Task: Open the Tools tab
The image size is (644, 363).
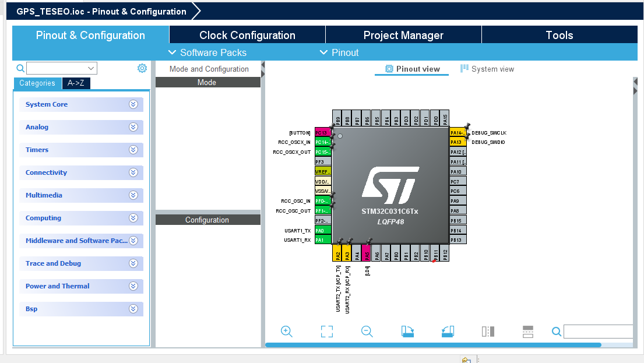Action: [559, 35]
